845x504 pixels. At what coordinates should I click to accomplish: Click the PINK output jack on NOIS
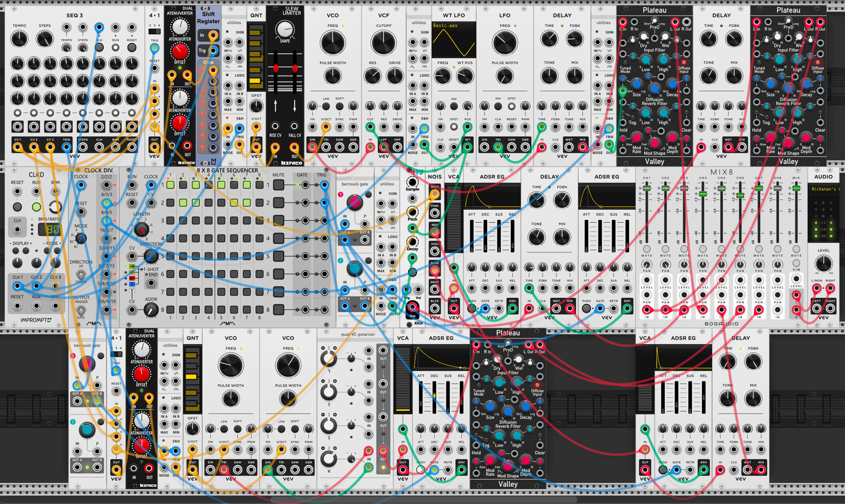[434, 213]
